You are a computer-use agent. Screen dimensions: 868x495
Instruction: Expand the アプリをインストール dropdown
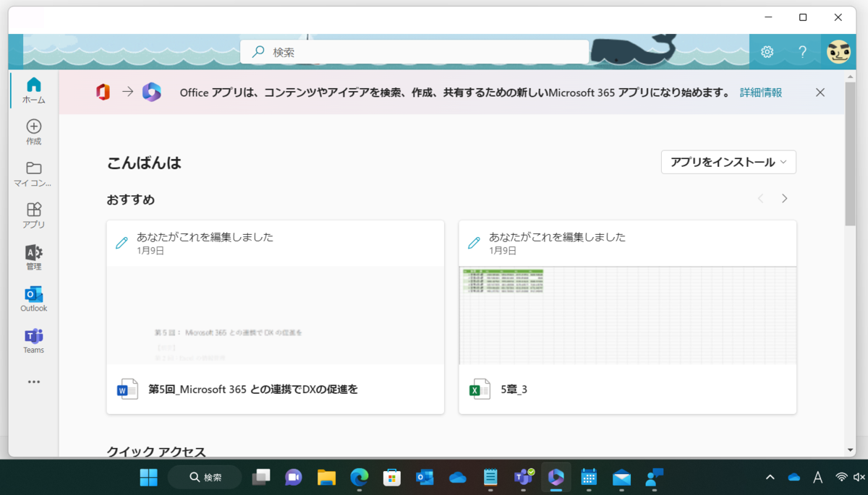728,162
